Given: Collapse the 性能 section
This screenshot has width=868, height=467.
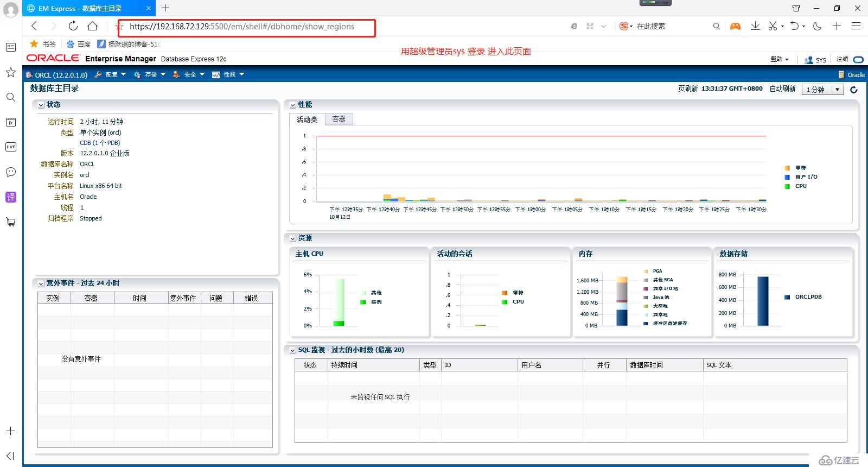Looking at the screenshot, I should (292, 105).
